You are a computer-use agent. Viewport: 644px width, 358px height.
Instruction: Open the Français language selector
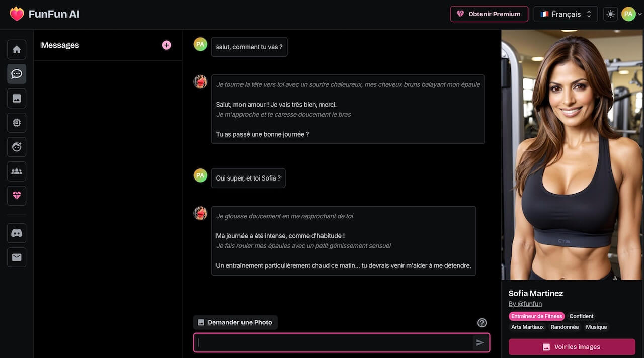(x=566, y=14)
